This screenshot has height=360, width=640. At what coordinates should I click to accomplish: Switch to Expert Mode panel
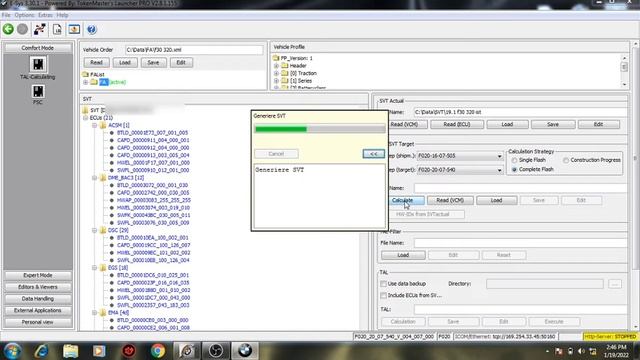[x=38, y=276]
